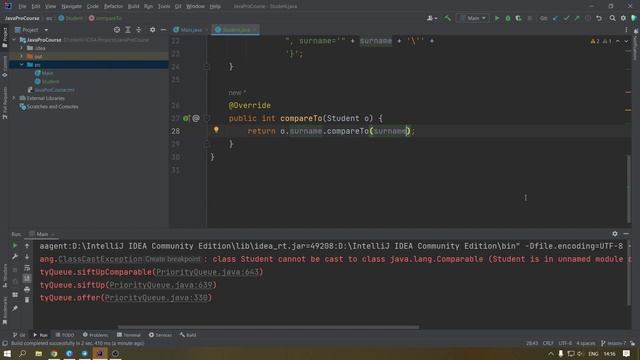Expand External Libraries node
Viewport: 640px width, 360px height.
tap(14, 98)
